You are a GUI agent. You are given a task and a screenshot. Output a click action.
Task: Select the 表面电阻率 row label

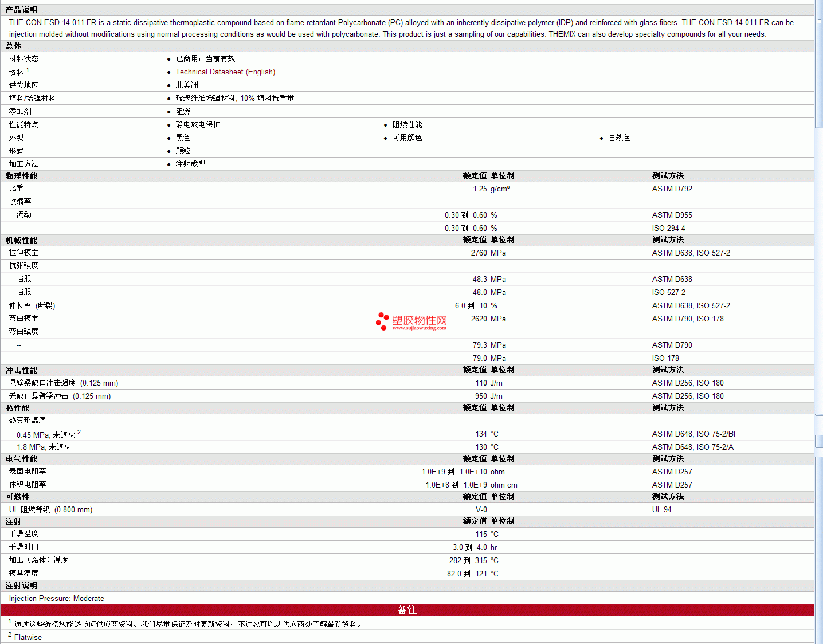pos(28,471)
